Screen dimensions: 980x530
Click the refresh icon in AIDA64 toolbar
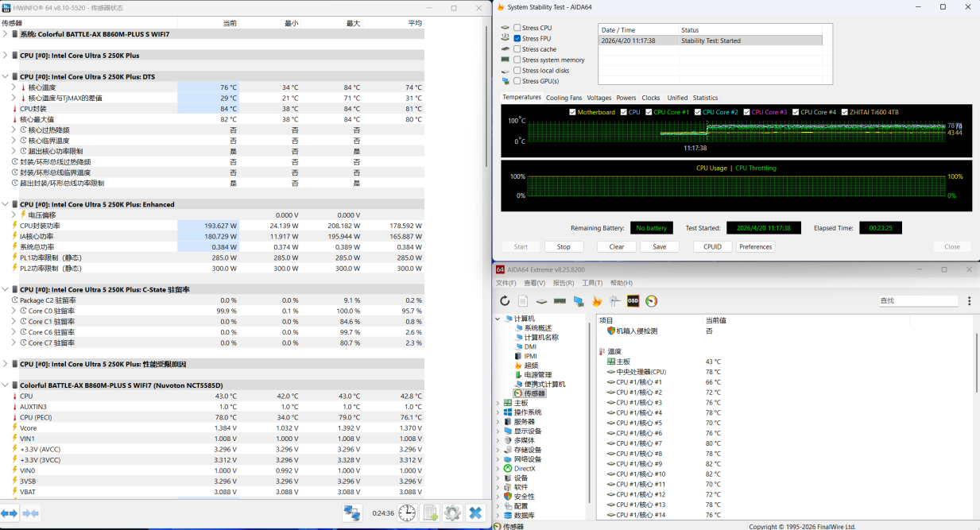pos(505,301)
